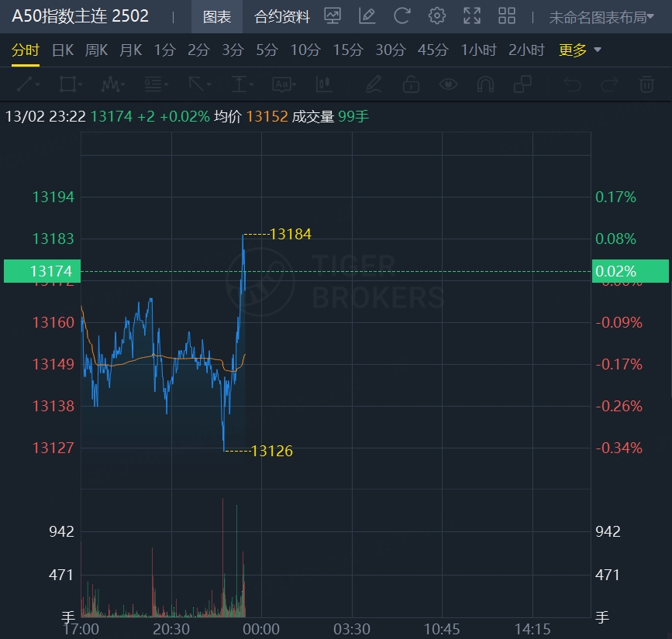Switch to the 图表 tab
Viewport: 672px width, 639px height.
tap(217, 17)
